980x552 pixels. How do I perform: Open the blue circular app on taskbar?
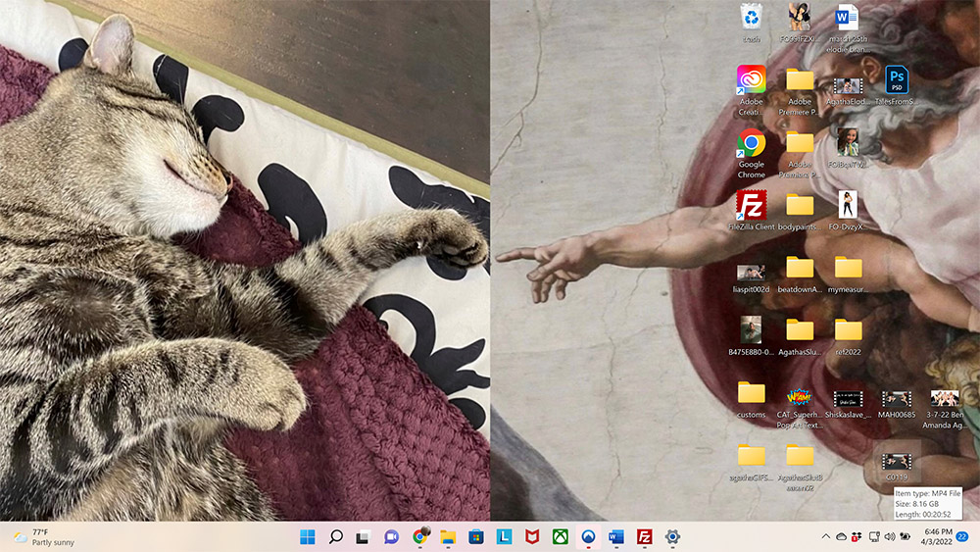(588, 536)
